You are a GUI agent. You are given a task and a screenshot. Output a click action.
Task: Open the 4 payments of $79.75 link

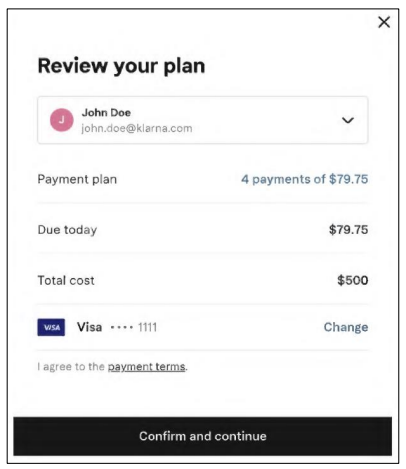tap(305, 179)
